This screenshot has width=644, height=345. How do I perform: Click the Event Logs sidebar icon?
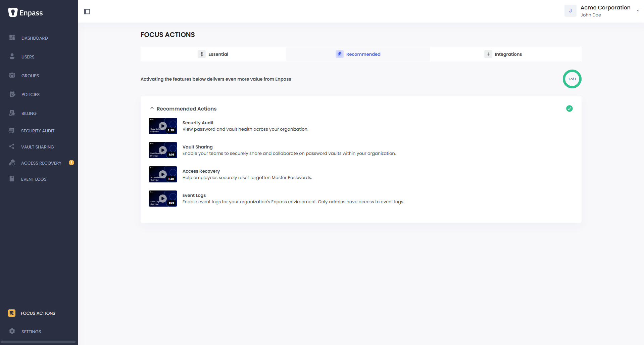(12, 179)
